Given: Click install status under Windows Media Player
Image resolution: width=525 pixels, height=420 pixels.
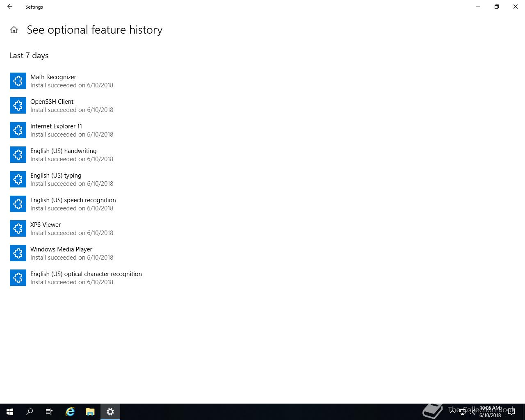Looking at the screenshot, I should pyautogui.click(x=72, y=258).
